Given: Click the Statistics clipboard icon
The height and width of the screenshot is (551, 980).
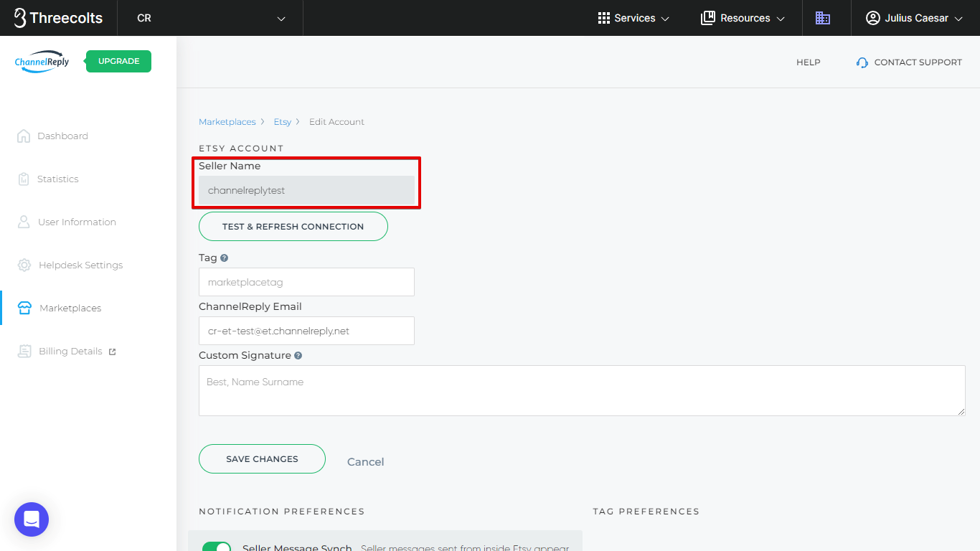Looking at the screenshot, I should click(x=24, y=179).
